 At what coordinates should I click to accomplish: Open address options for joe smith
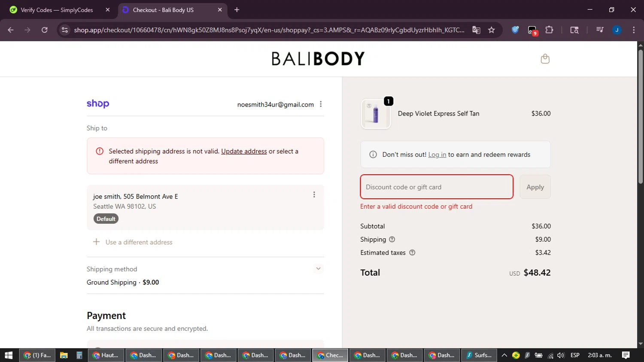point(314,195)
